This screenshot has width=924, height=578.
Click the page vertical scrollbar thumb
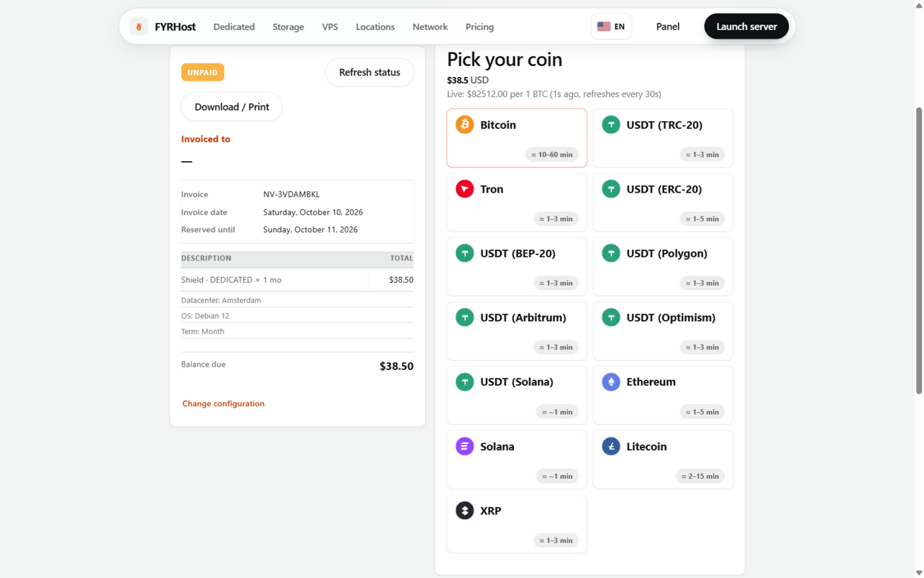pyautogui.click(x=919, y=250)
